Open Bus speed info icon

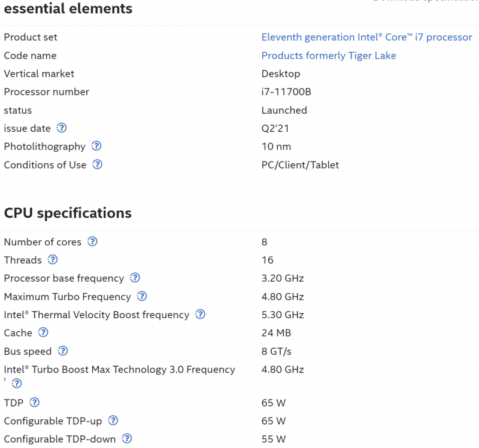63,351
